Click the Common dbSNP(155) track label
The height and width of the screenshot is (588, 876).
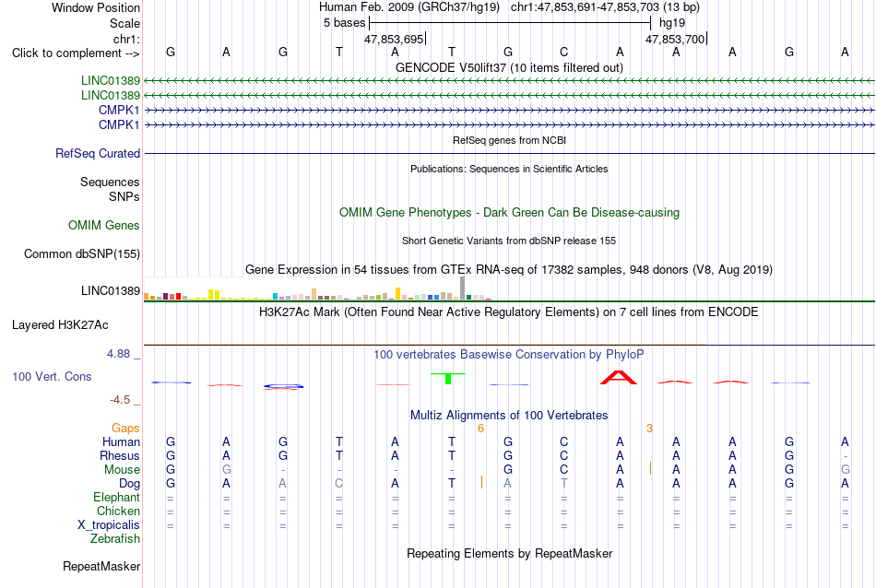pyautogui.click(x=82, y=254)
